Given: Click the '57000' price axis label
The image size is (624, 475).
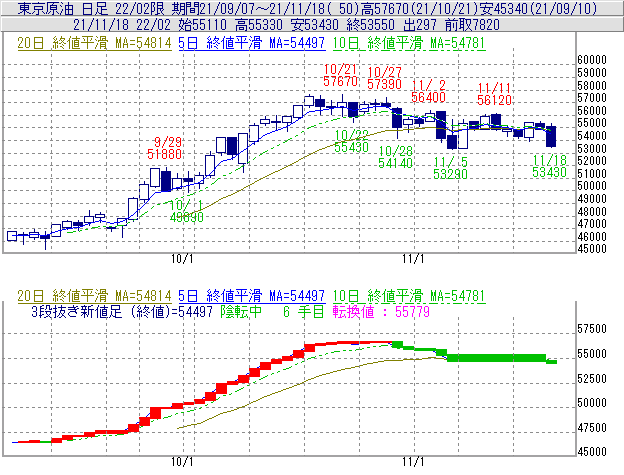Looking at the screenshot, I should tap(592, 98).
